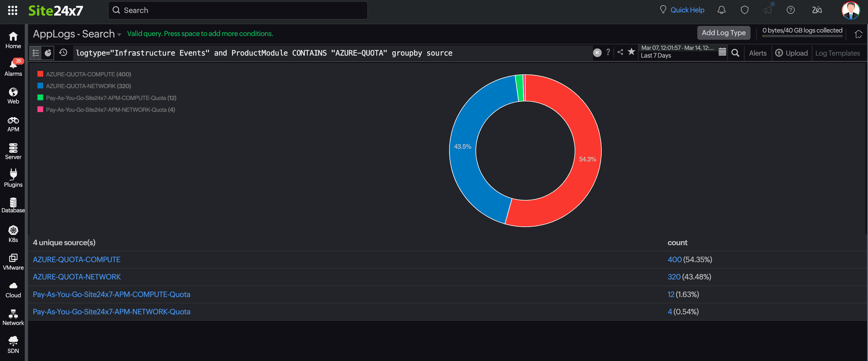Expand the AppLogs - Search dropdown

[119, 34]
